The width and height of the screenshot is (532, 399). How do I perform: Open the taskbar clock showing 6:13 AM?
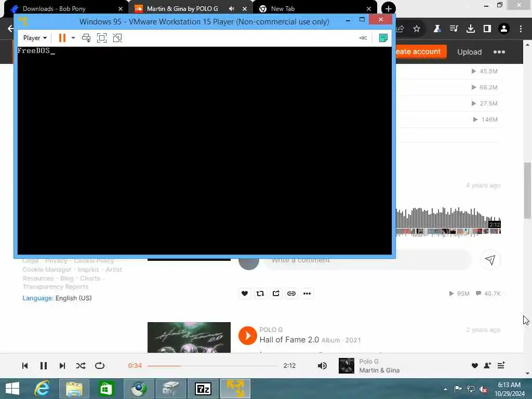point(510,389)
